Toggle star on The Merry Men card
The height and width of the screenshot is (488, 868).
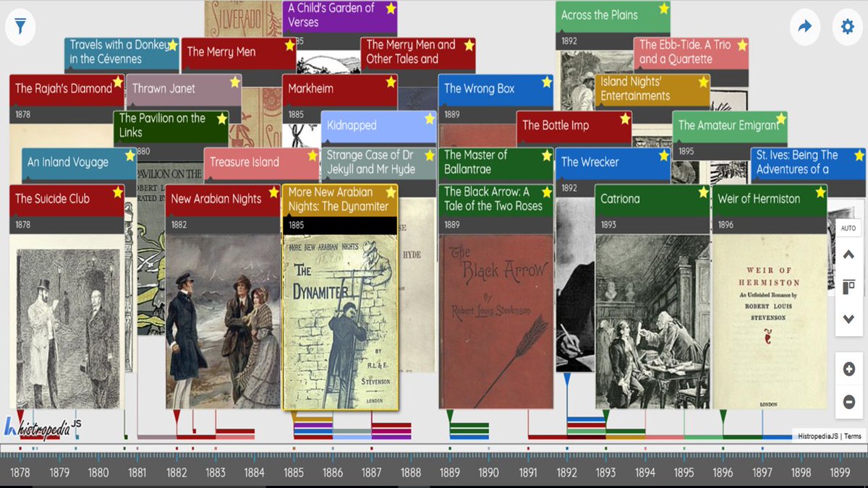click(x=289, y=45)
